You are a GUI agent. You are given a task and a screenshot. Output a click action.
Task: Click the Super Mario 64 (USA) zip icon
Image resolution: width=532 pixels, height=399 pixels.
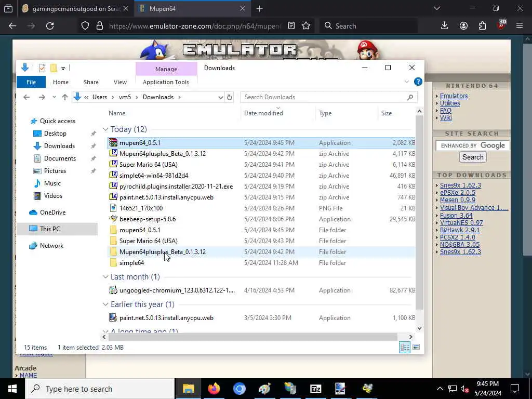coord(113,165)
